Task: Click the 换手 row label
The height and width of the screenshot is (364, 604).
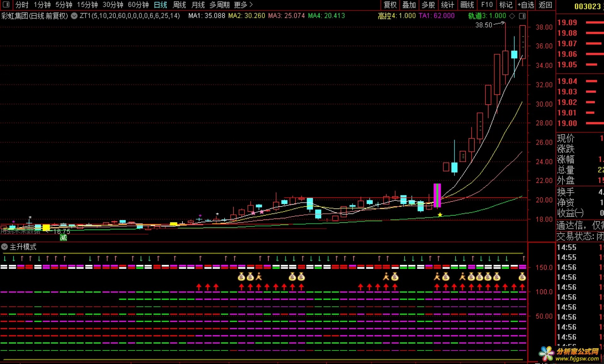Action: [566, 192]
